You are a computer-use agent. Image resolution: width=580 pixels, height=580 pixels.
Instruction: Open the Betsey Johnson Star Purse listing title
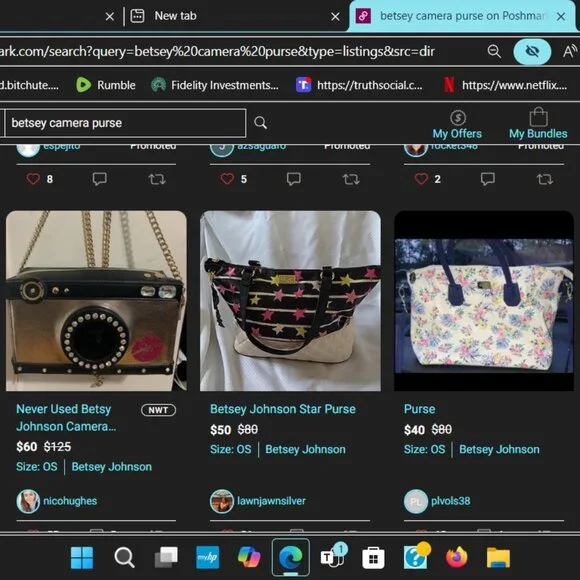click(283, 409)
